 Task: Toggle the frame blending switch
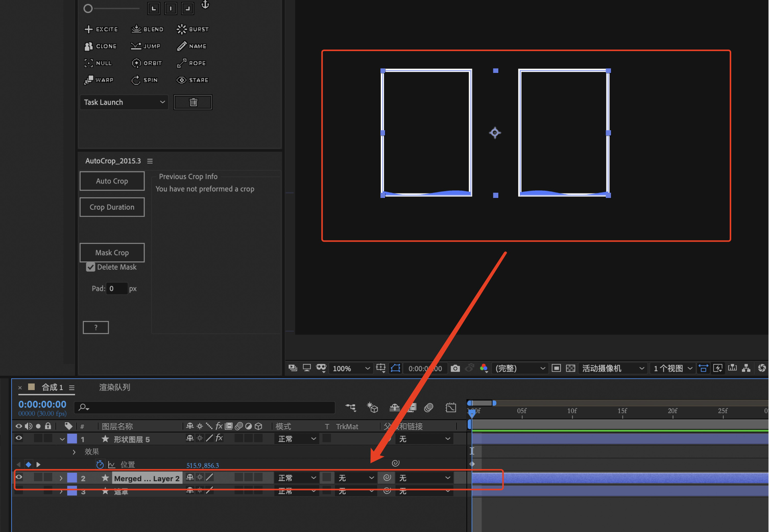[x=412, y=407]
